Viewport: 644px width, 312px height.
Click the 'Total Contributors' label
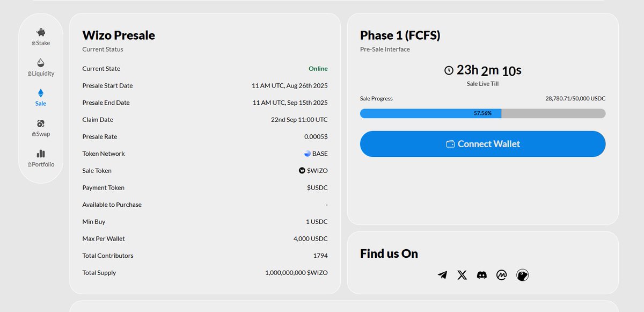pyautogui.click(x=108, y=256)
